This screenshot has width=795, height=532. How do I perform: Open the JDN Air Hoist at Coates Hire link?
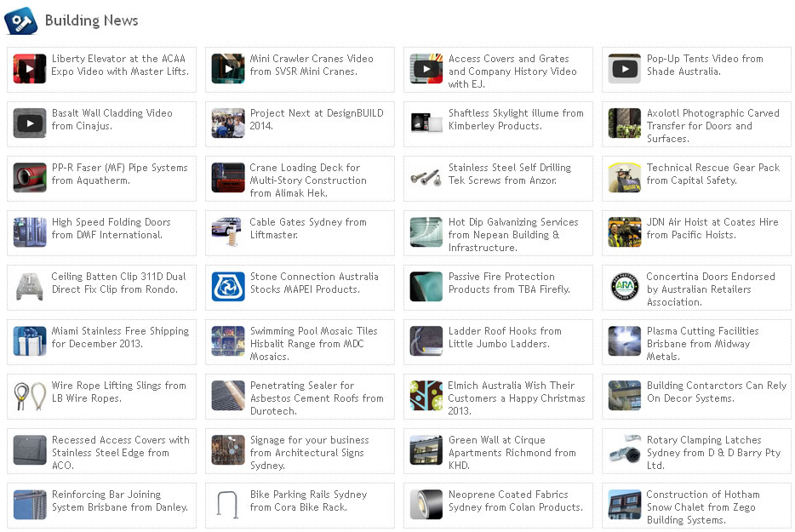pos(712,228)
